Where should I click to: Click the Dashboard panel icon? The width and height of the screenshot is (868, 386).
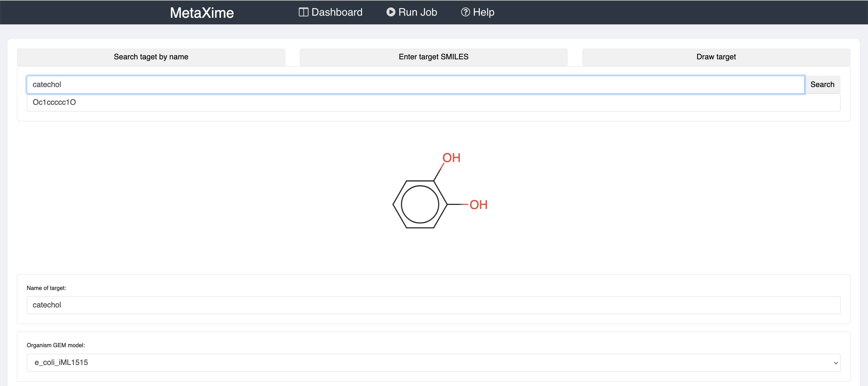(x=303, y=12)
